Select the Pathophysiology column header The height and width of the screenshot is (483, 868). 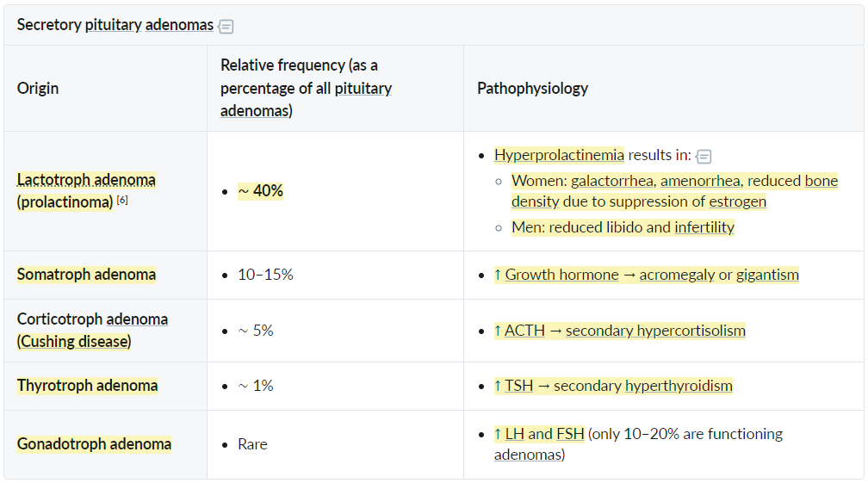(x=532, y=88)
